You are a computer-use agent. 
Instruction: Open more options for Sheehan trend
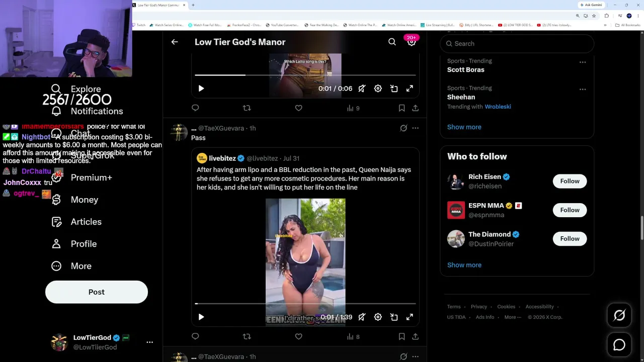point(583,89)
